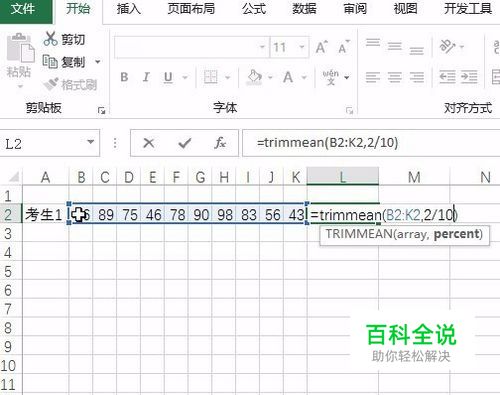
Task: Click the formula bar with trimmean formula
Action: (x=371, y=143)
